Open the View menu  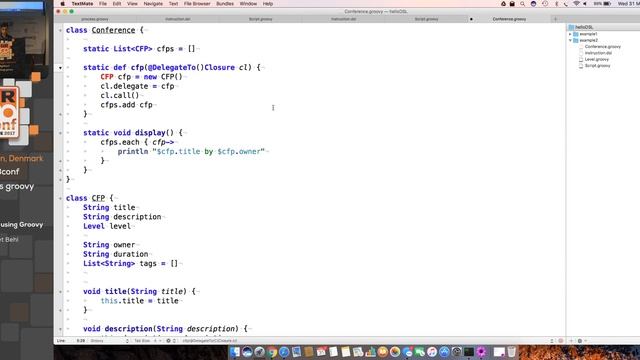pyautogui.click(x=132, y=4)
